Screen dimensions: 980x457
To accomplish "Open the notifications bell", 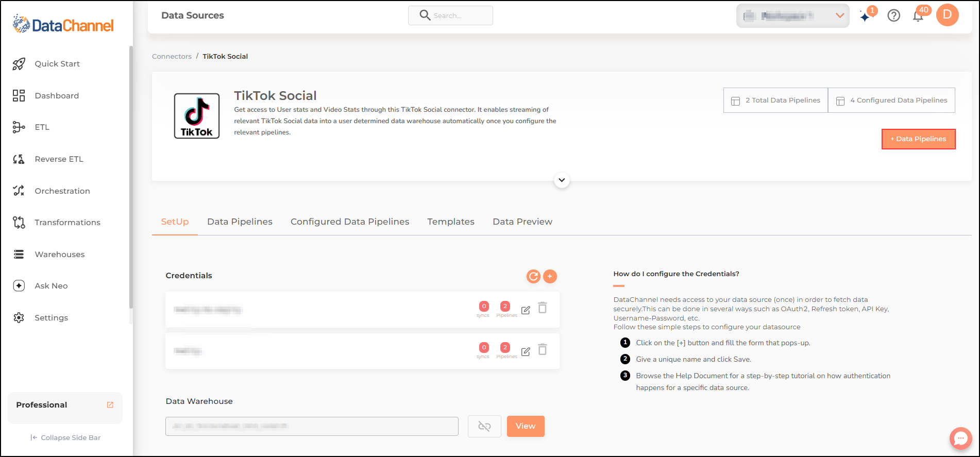I will [918, 16].
